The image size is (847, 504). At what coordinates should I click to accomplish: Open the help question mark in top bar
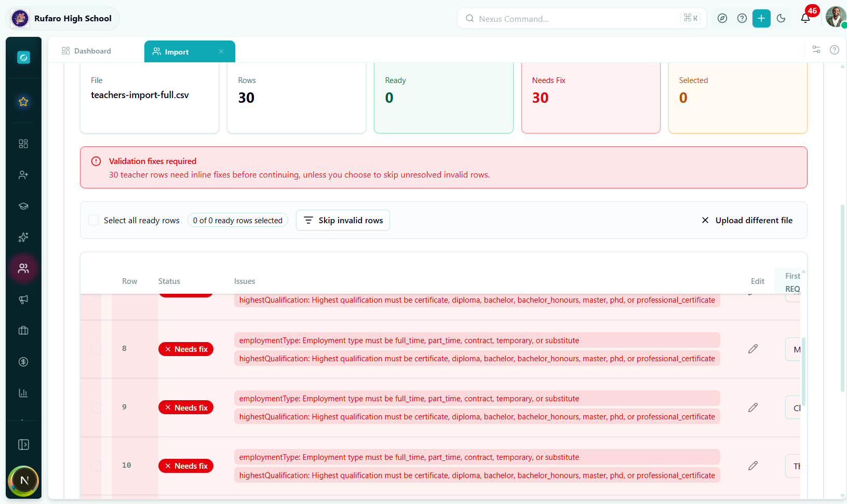(742, 19)
